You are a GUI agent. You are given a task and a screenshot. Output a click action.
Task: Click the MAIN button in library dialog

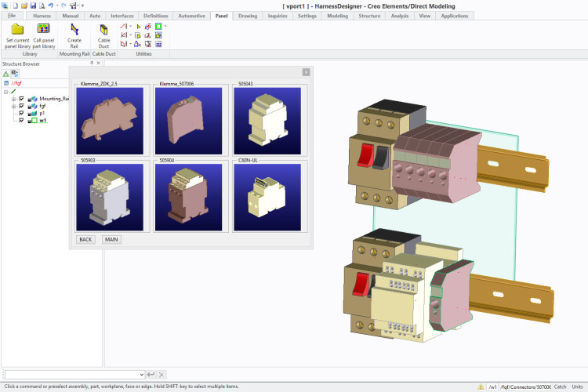[111, 239]
